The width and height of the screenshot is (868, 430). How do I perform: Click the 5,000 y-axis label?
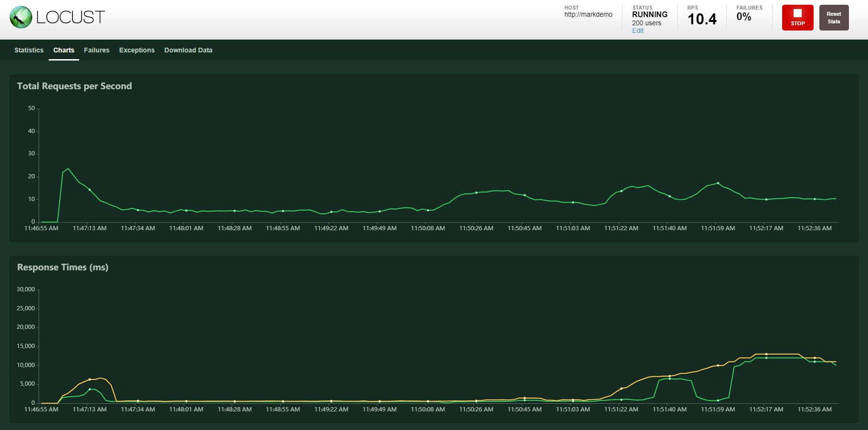point(27,384)
